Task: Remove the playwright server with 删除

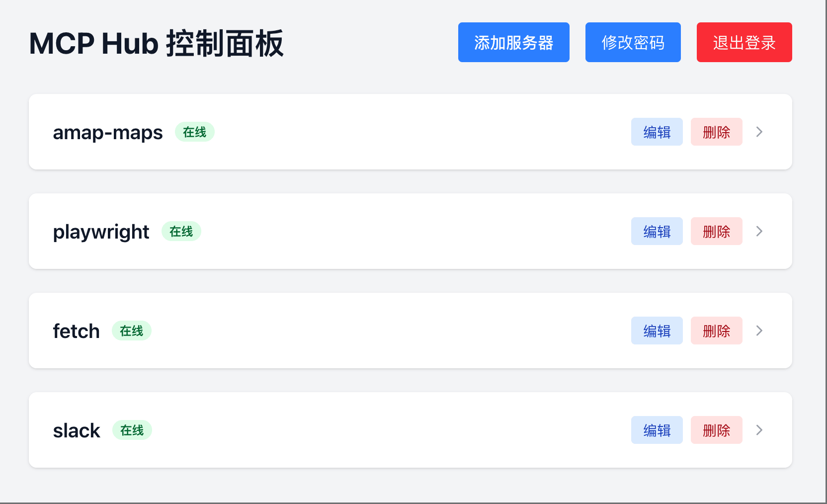Action: pyautogui.click(x=716, y=231)
